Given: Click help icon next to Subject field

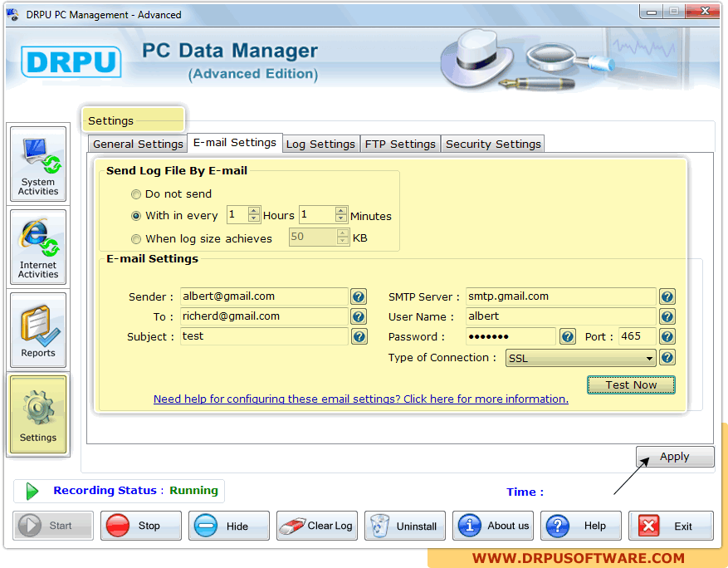Looking at the screenshot, I should coord(359,336).
